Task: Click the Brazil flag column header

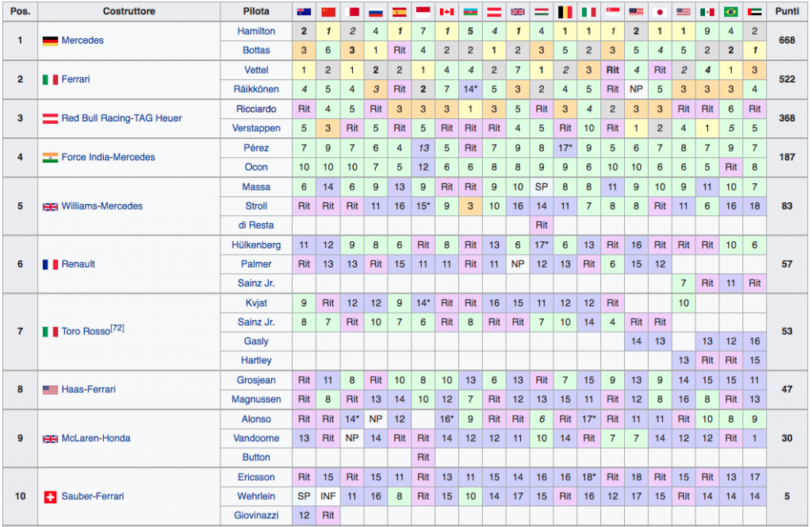Action: (730, 11)
